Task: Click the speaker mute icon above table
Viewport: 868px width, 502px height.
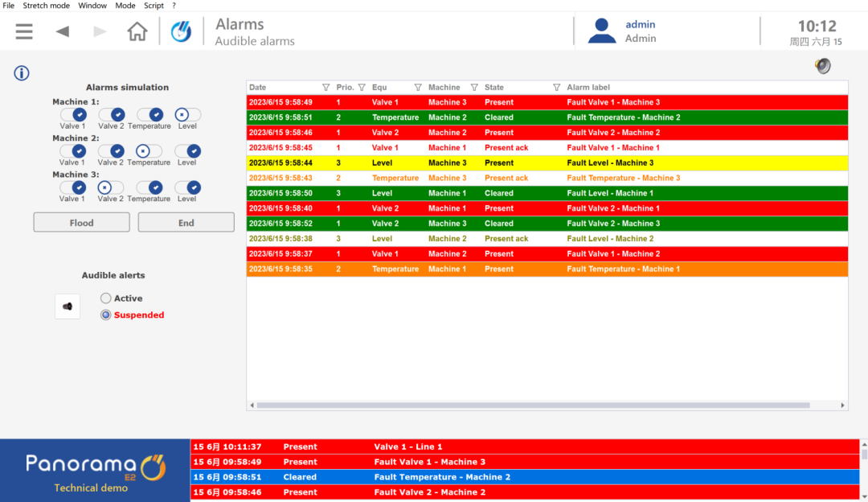Action: 822,66
